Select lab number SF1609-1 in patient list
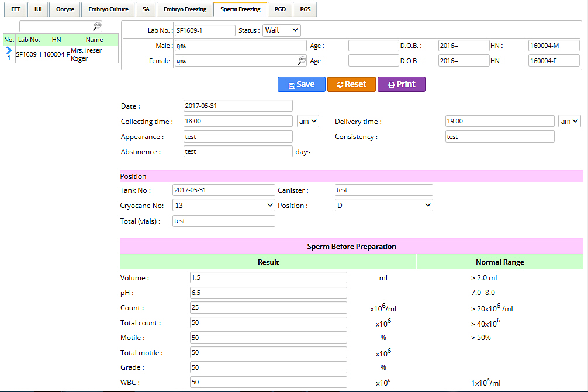 pyautogui.click(x=29, y=54)
